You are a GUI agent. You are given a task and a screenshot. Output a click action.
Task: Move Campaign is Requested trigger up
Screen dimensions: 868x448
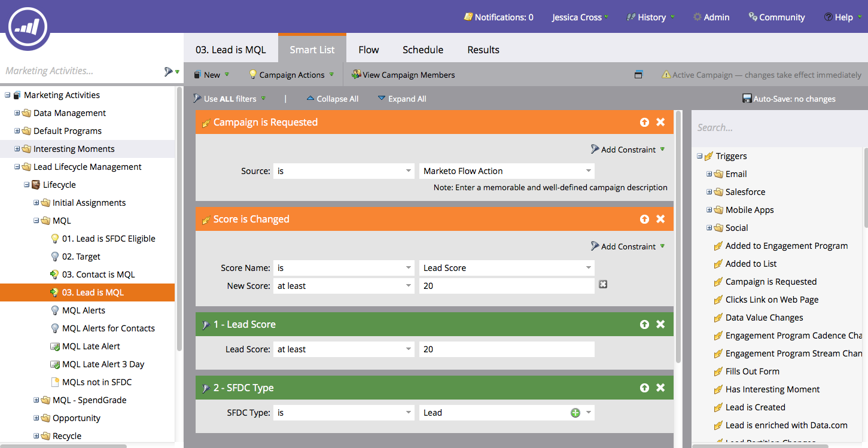tap(644, 122)
